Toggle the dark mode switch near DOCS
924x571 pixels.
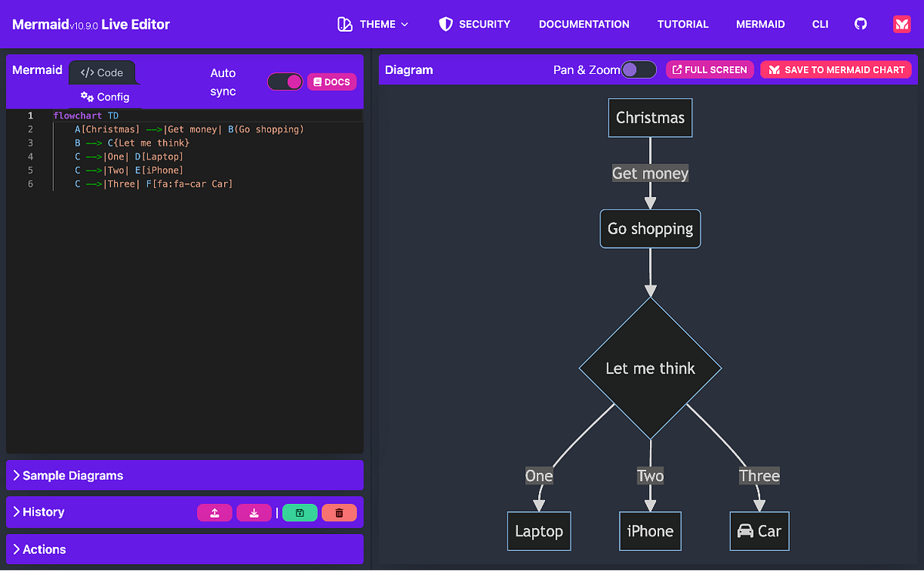pos(285,82)
